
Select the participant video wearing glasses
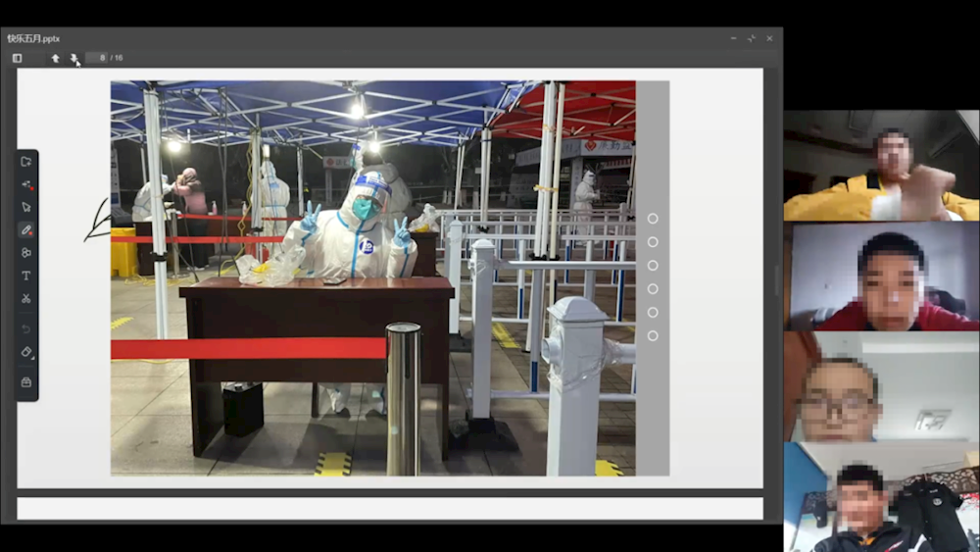(881, 386)
